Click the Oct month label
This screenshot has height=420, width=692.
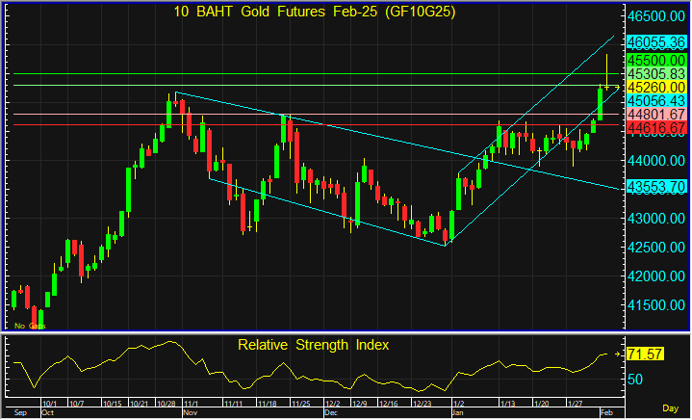coord(47,413)
